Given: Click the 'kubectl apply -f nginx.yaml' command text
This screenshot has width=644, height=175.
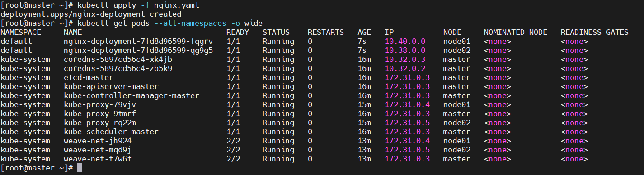Looking at the screenshot, I should 138,5.
